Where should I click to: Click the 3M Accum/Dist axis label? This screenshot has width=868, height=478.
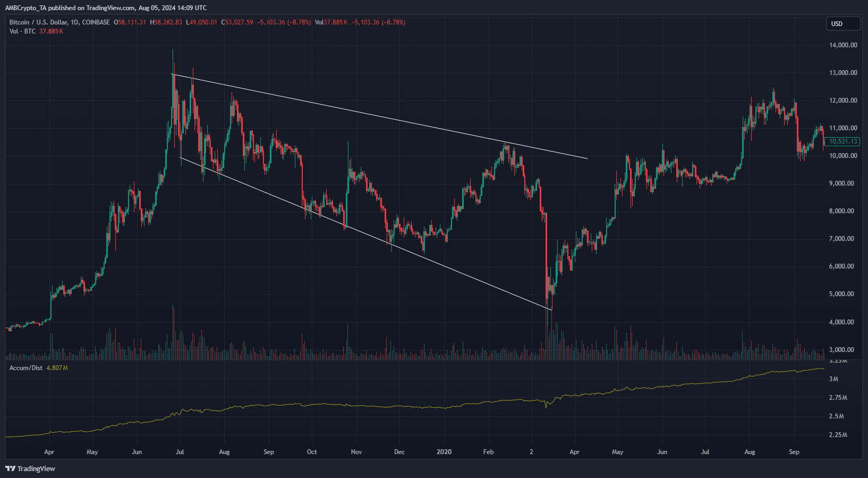(x=833, y=379)
